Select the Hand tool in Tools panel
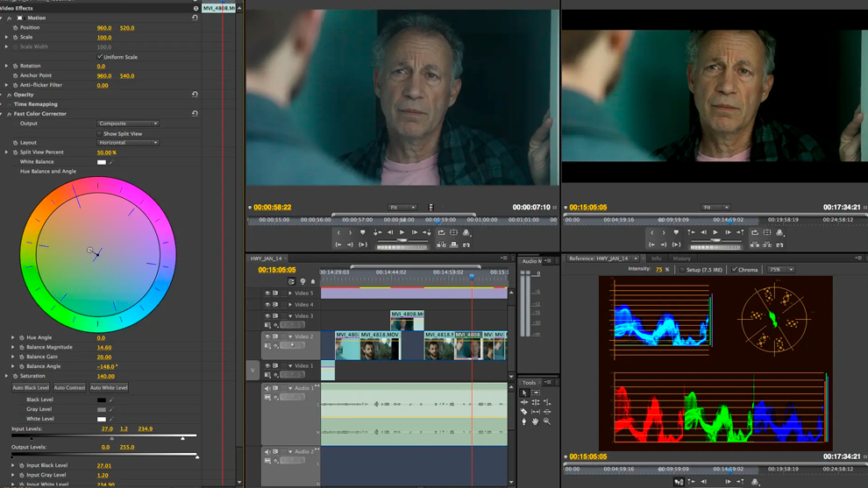The width and height of the screenshot is (868, 488). pos(536,421)
